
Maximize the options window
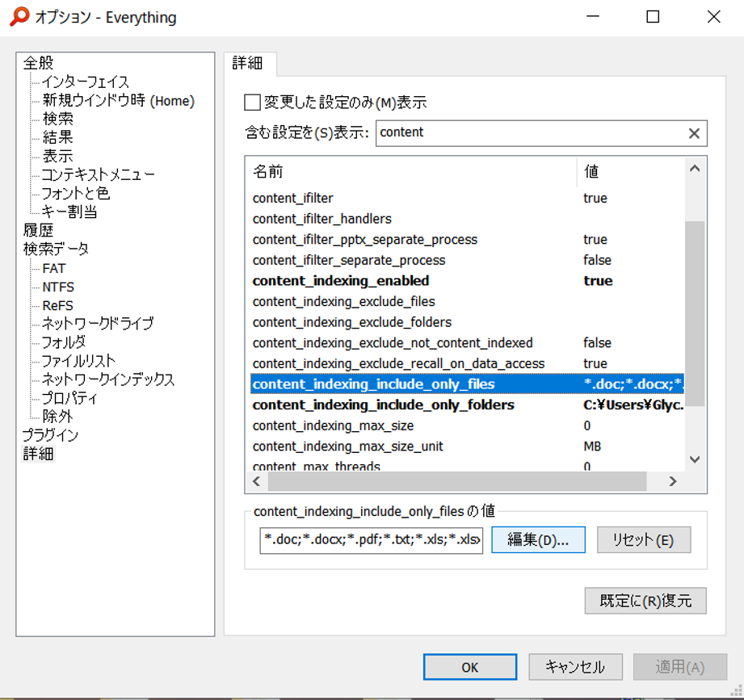(x=653, y=17)
